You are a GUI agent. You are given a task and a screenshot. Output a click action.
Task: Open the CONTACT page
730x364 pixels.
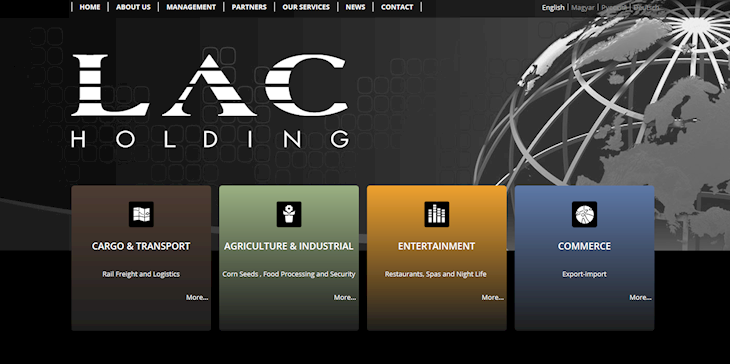[x=397, y=7]
